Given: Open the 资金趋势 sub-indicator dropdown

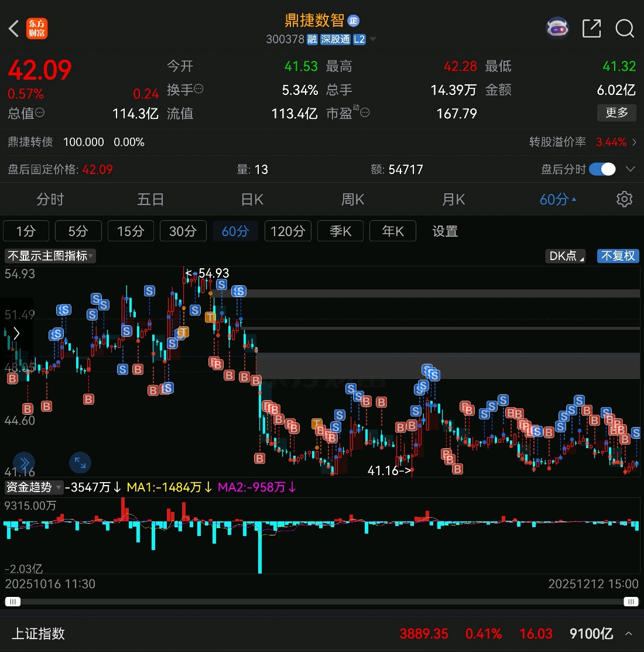Looking at the screenshot, I should pos(34,487).
